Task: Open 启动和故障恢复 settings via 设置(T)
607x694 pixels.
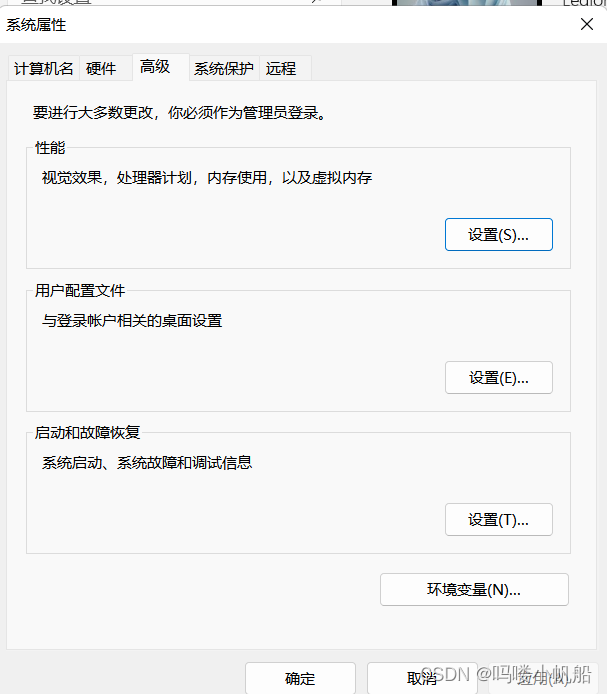Action: tap(498, 520)
